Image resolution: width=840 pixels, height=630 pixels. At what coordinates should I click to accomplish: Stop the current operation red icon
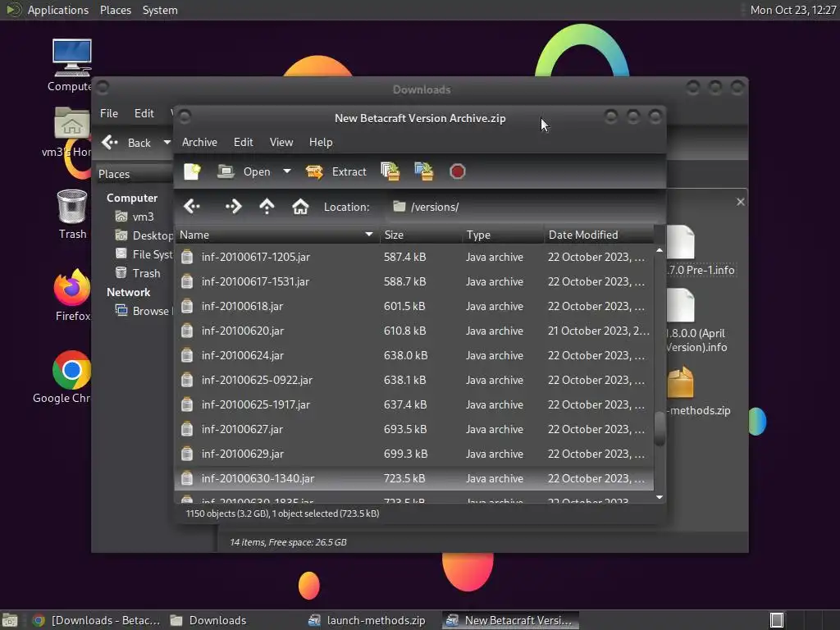tap(457, 171)
